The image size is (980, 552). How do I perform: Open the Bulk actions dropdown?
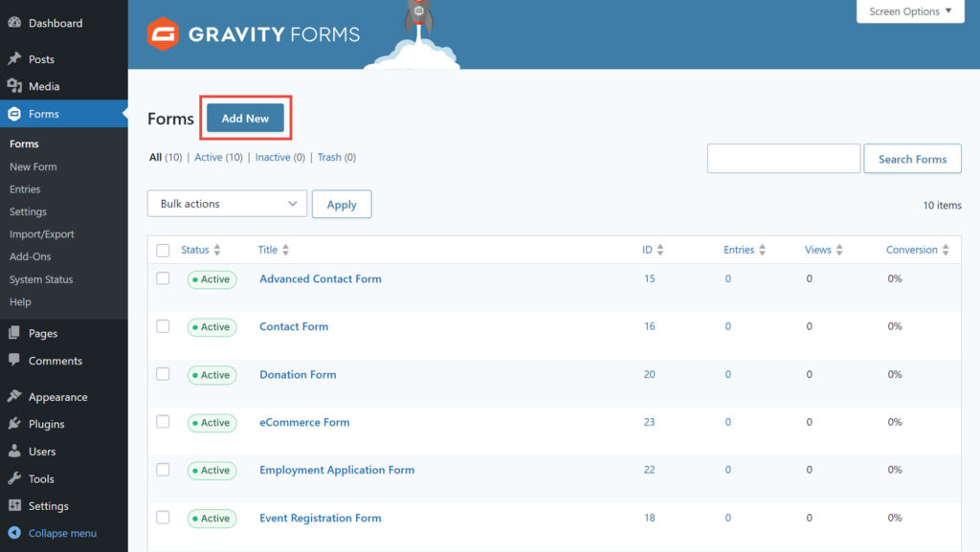(226, 204)
